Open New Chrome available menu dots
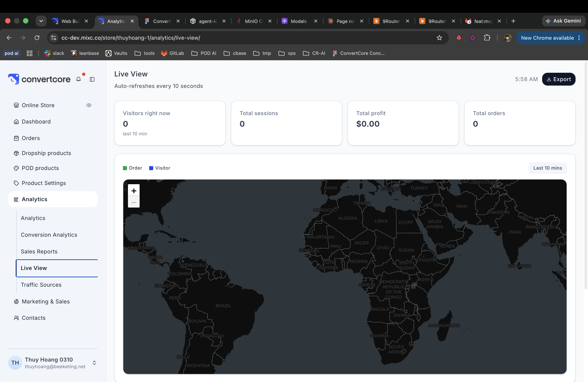Image resolution: width=588 pixels, height=382 pixels. [x=579, y=38]
